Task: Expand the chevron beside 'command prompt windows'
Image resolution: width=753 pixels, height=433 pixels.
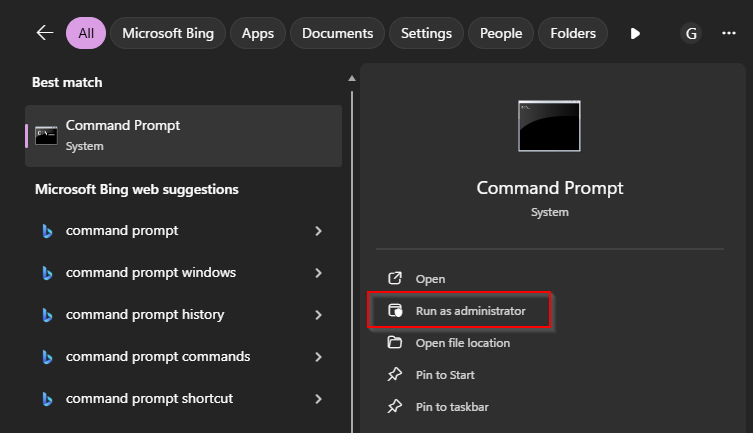Action: (x=318, y=273)
